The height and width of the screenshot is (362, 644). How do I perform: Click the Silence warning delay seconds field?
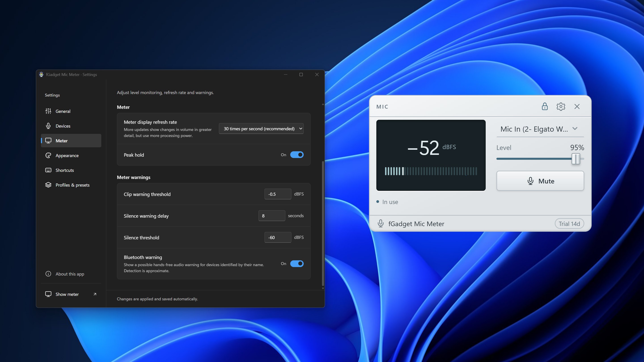272,216
